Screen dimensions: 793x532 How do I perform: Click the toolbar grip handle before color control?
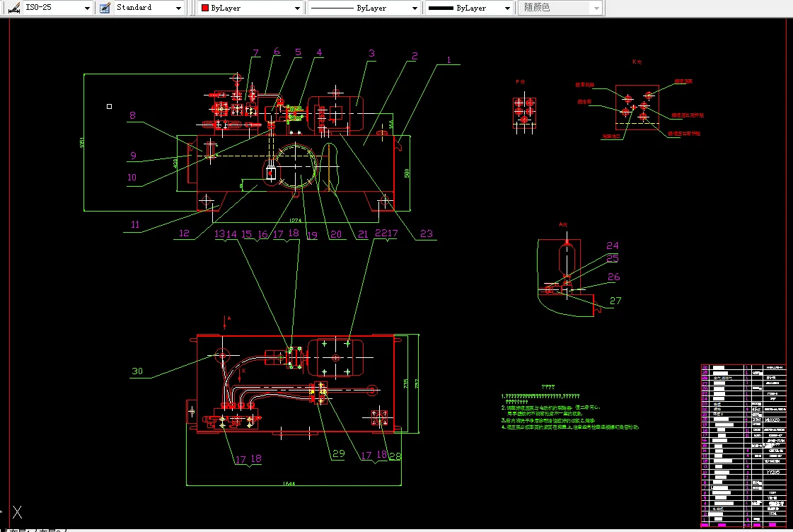tap(191, 8)
